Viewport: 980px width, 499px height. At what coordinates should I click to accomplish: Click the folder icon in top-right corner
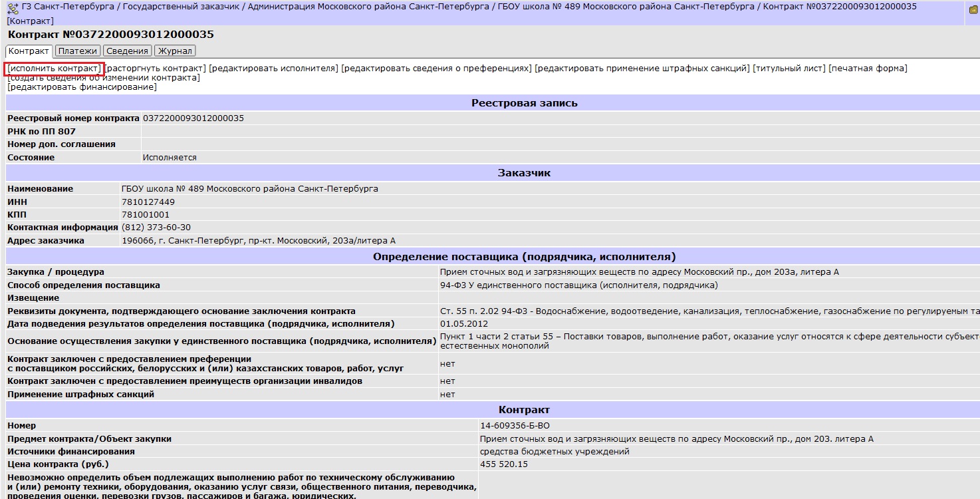[x=973, y=10]
